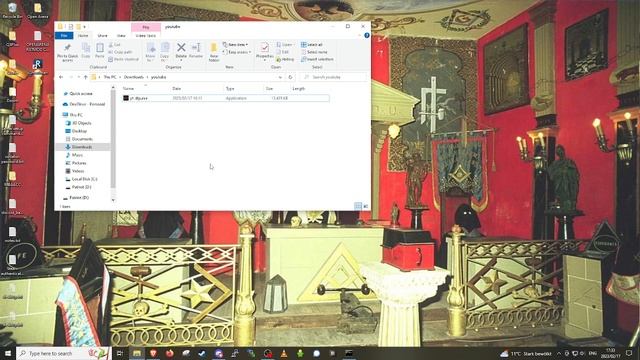The width and height of the screenshot is (640, 360).
Task: Open the New item dropdown
Action: pyautogui.click(x=236, y=44)
